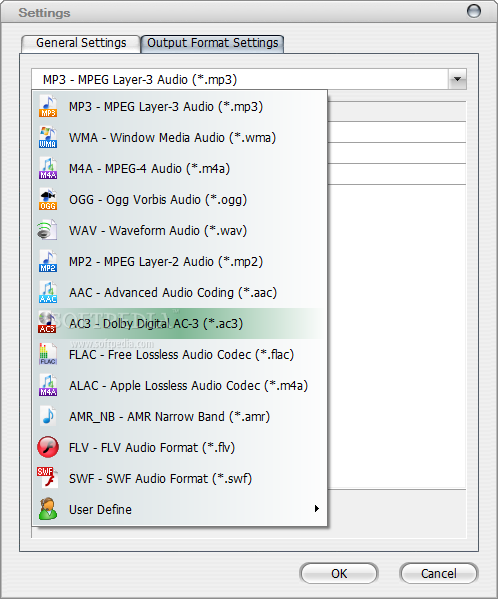Close Settings window with round title button
Screen dimensions: 498x599
[474, 11]
